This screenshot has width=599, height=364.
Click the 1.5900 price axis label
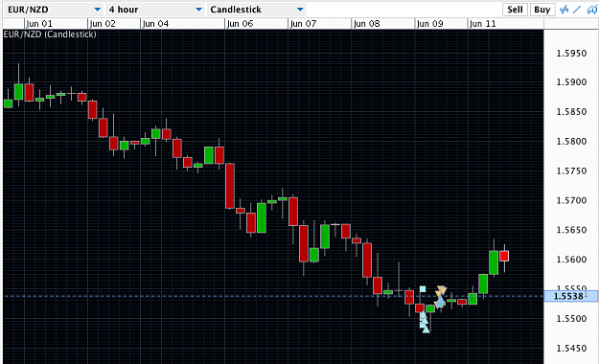[571, 82]
